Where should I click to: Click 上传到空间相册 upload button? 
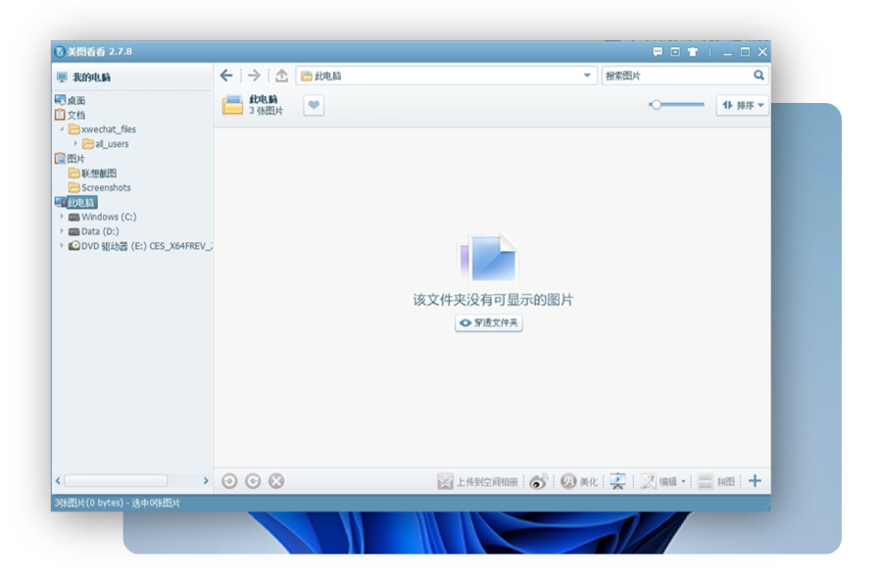477,481
